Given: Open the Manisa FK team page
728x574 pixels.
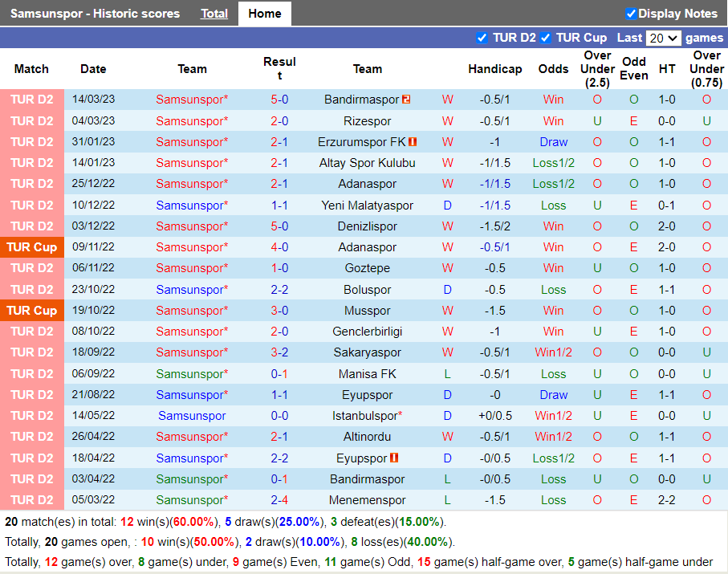Looking at the screenshot, I should pyautogui.click(x=367, y=373).
